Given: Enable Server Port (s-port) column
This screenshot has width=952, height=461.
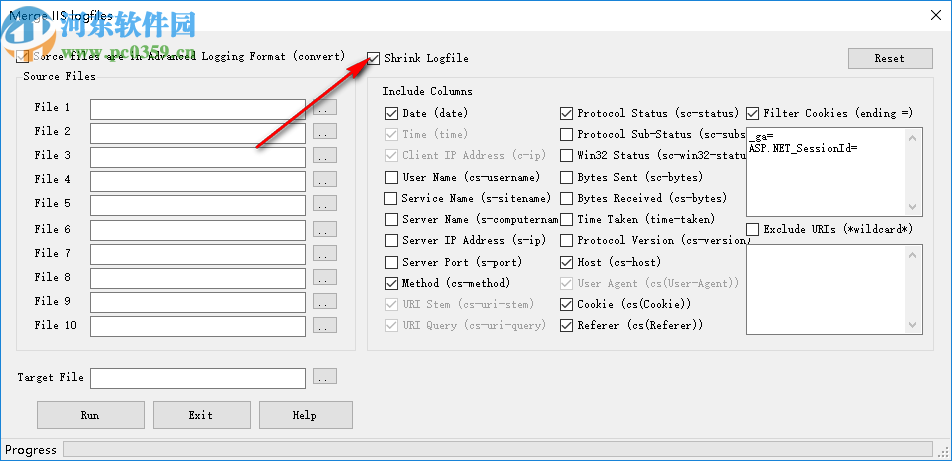Looking at the screenshot, I should pyautogui.click(x=391, y=262).
